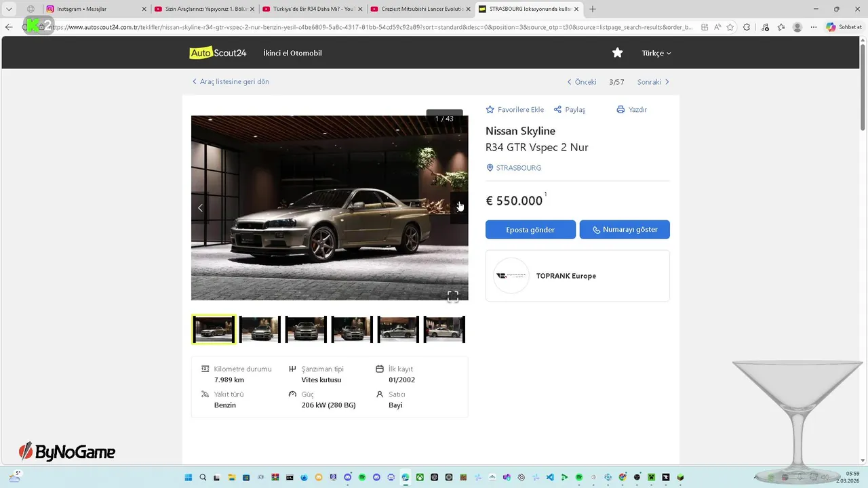This screenshot has width=868, height=488.
Task: Click the Yazdır link
Action: (637, 110)
